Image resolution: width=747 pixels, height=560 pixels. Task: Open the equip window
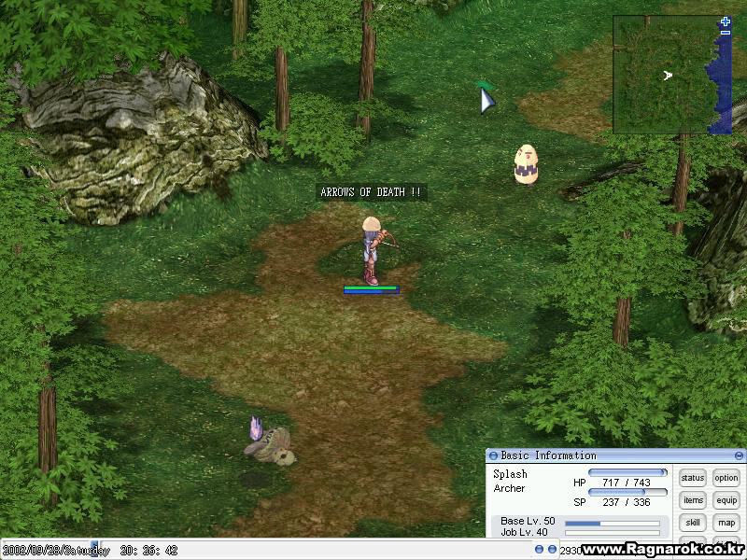(726, 500)
